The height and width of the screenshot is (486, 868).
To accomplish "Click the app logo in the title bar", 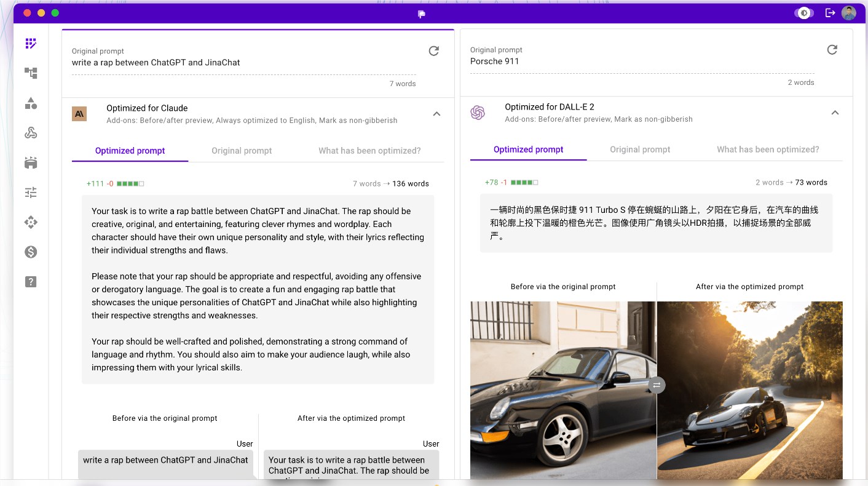I will 421,14.
